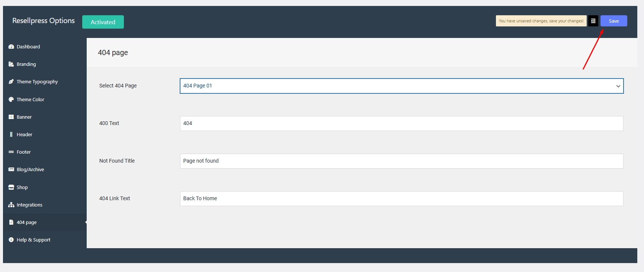Toggle the expand-all options icon beside Save
The height and width of the screenshot is (272, 644).
pyautogui.click(x=593, y=21)
